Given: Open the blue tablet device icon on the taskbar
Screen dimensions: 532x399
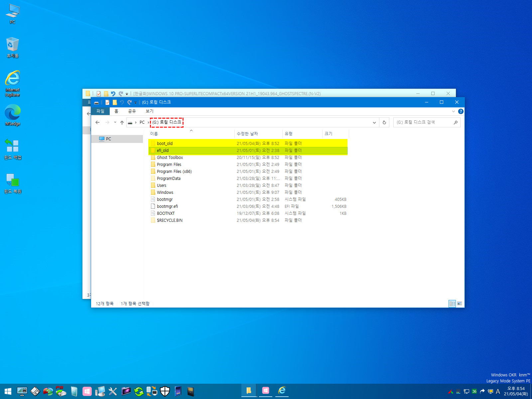Looking at the screenshot, I should pyautogui.click(x=178, y=391).
